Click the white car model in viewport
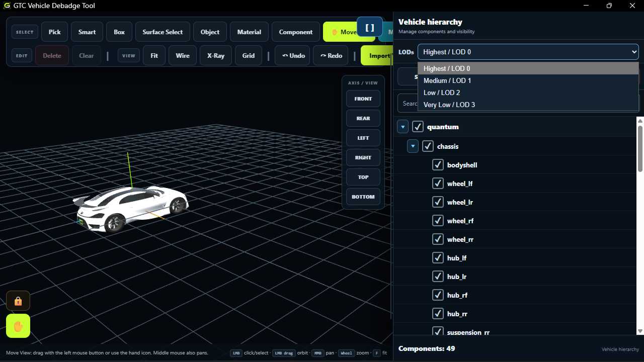Image resolution: width=644 pixels, height=362 pixels. 131,209
